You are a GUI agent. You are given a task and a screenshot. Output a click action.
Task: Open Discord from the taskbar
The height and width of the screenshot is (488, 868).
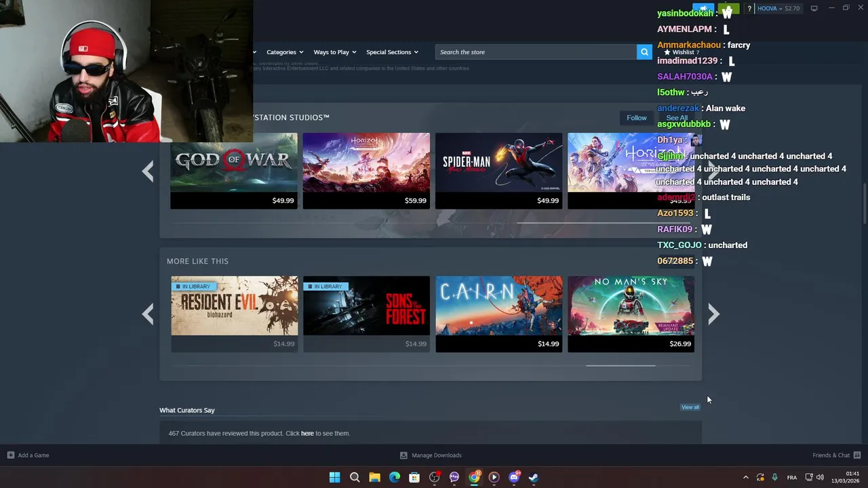514,477
